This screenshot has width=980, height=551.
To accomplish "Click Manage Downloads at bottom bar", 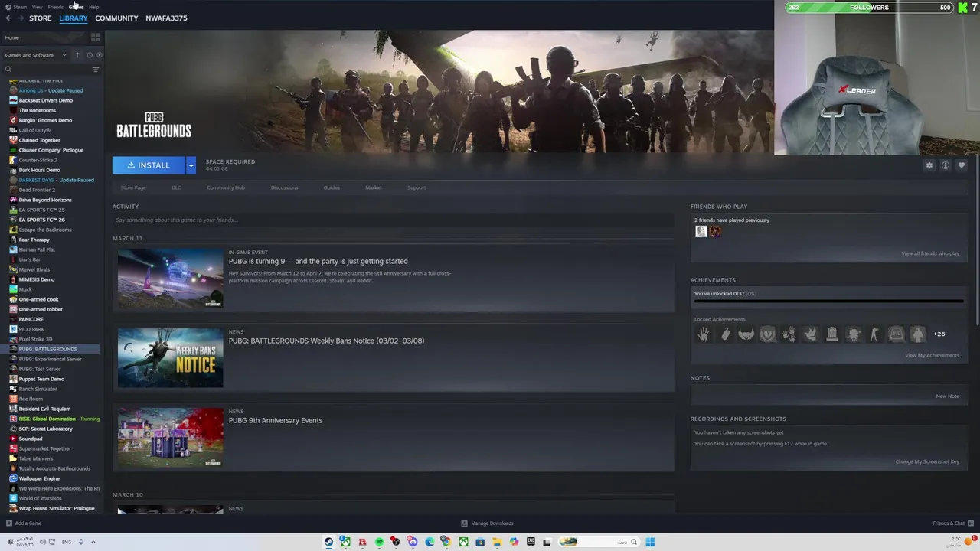I will tap(487, 523).
